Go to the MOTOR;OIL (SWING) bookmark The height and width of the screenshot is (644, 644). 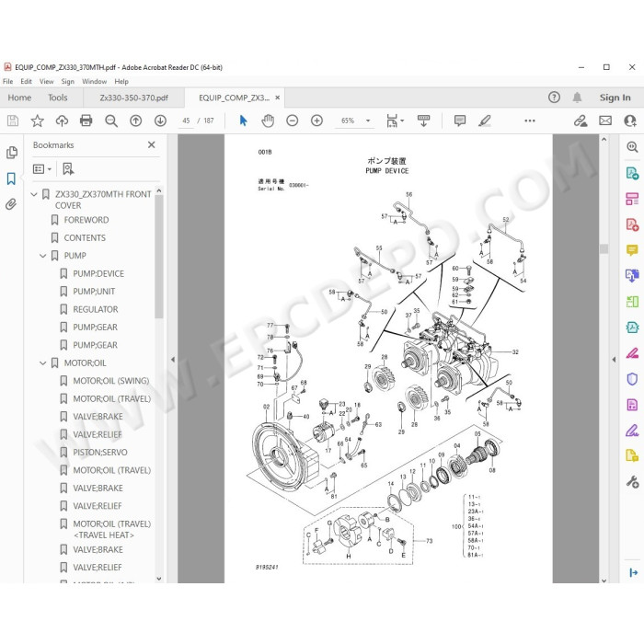coord(111,381)
